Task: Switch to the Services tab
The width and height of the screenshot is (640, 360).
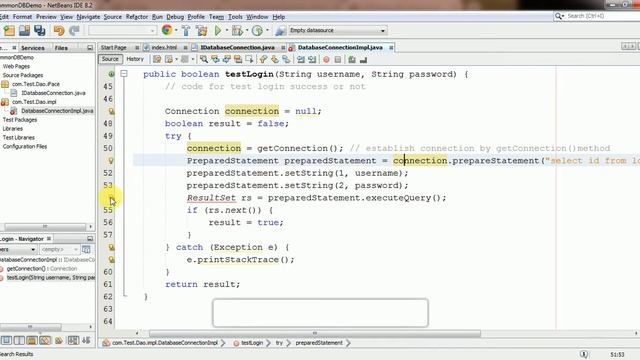Action: (x=33, y=48)
